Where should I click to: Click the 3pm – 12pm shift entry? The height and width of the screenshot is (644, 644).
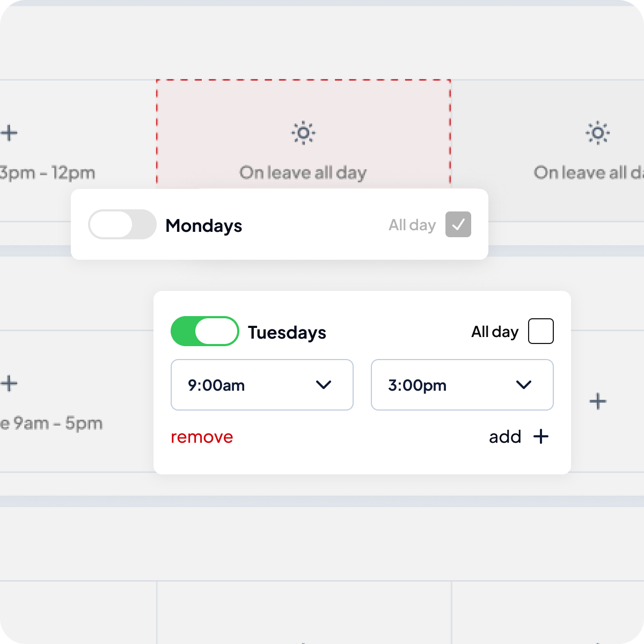pos(48,172)
